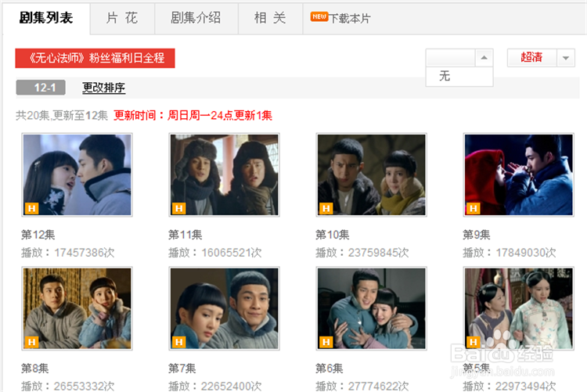
Task: Click the NEW badge icon
Action: (319, 16)
